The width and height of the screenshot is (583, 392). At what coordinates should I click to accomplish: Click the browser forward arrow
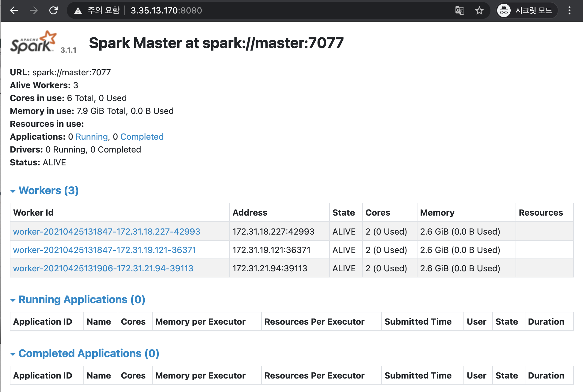(x=34, y=10)
